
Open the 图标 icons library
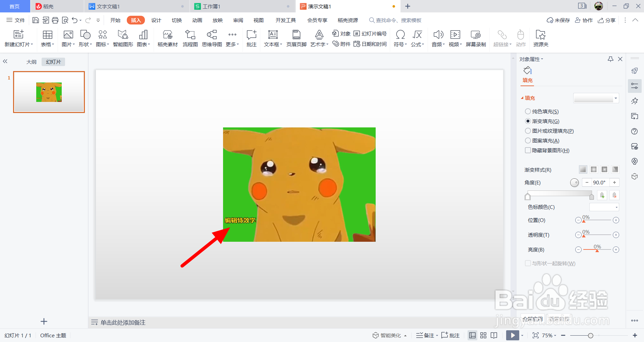click(x=103, y=38)
